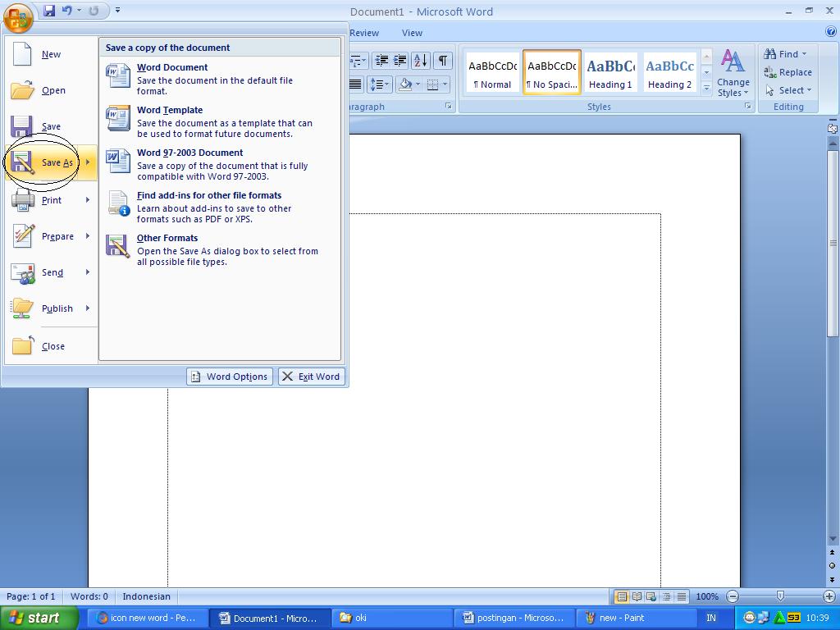The width and height of the screenshot is (840, 630).
Task: Click the Send envelope icon
Action: tap(23, 272)
